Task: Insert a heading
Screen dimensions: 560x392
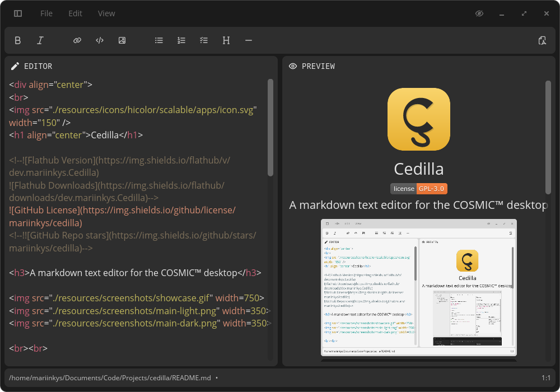Action: coord(226,40)
